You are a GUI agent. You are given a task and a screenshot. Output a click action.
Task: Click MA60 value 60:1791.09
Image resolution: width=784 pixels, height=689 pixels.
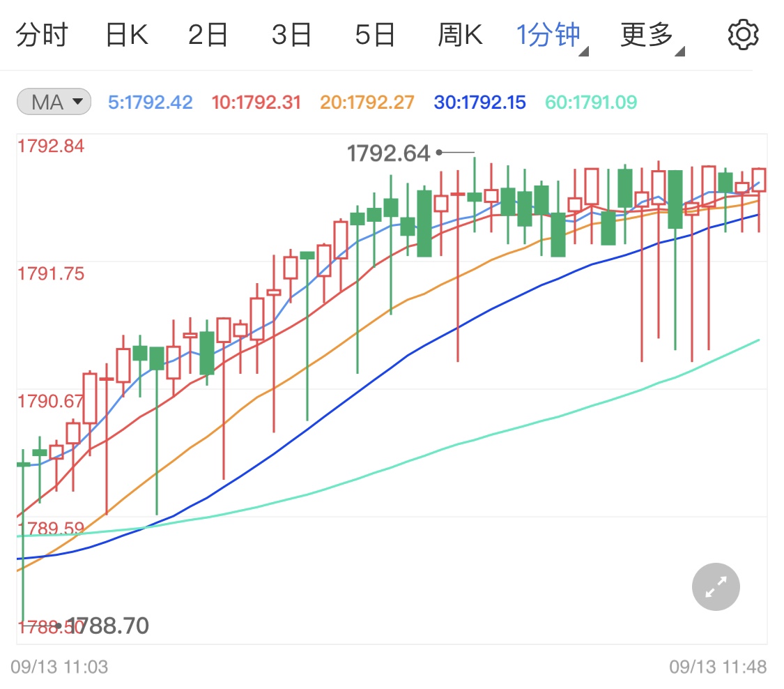(591, 103)
